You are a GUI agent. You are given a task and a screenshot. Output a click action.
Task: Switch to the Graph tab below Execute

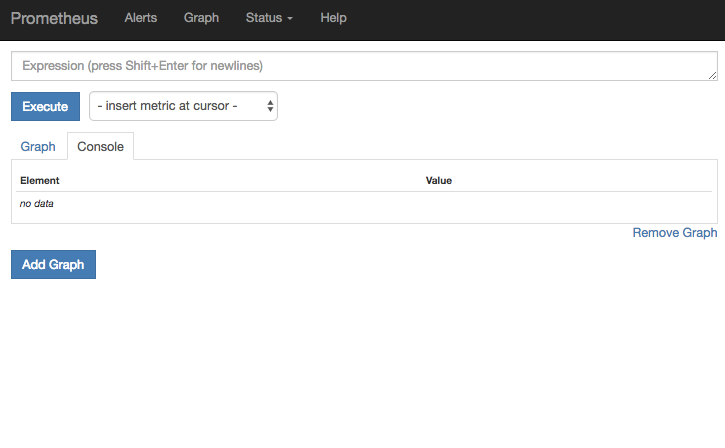[x=38, y=147]
